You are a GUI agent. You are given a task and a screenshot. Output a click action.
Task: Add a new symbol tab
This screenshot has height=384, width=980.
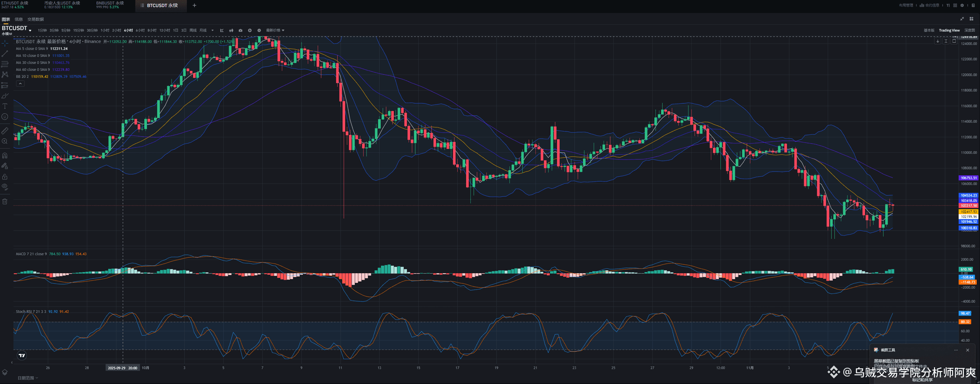tap(194, 6)
